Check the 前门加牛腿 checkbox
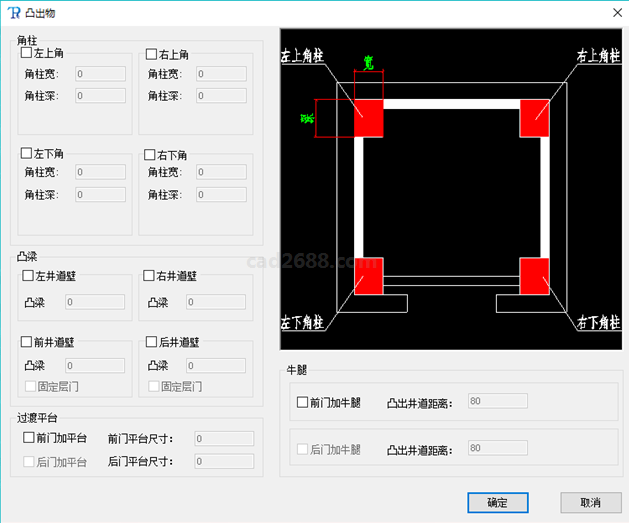Screen dimensions: 629x523 pyautogui.click(x=303, y=403)
